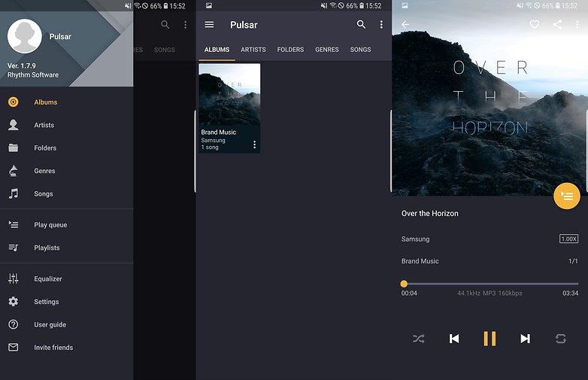
Task: Open Settings from the drawer
Action: [x=66, y=302]
